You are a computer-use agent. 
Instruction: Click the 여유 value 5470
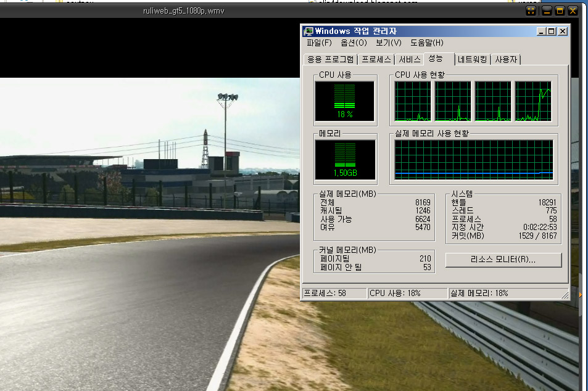423,227
